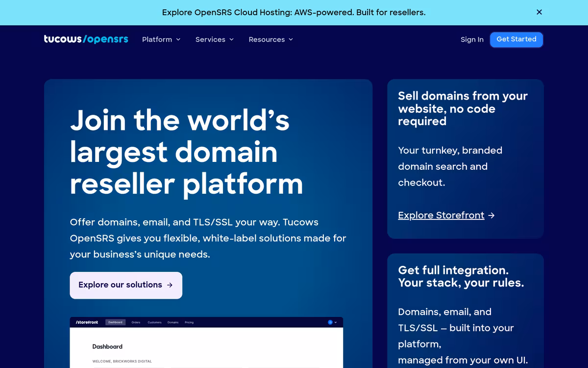Select the Customers tab in storefront preview
Viewport: 588px width, 368px height.
[x=154, y=322]
